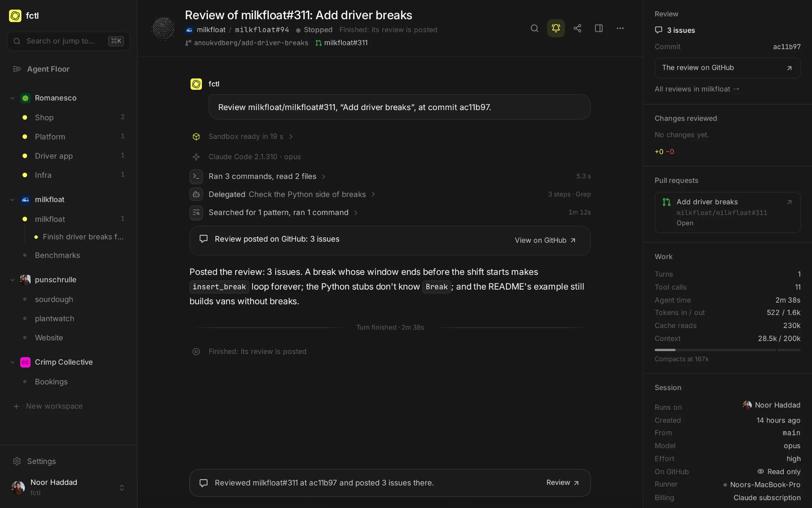812x508 pixels.
Task: Click the terminal icon beside Ran 3 commands
Action: [196, 176]
